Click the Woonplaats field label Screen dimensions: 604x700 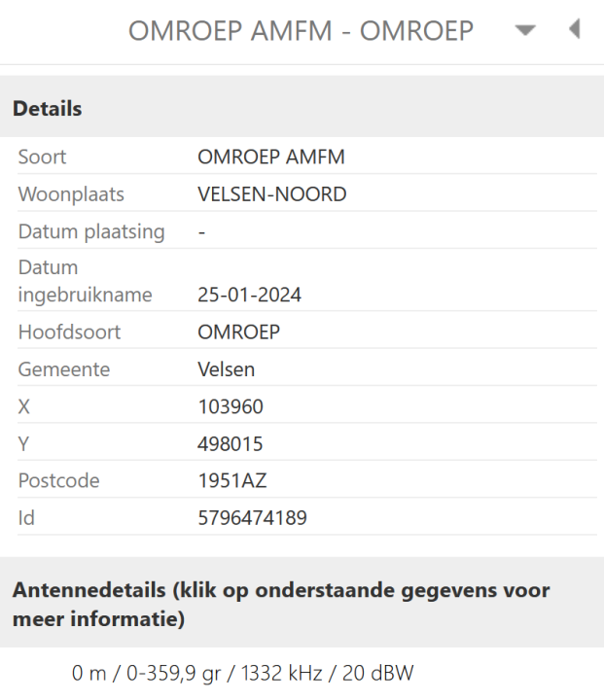click(71, 194)
